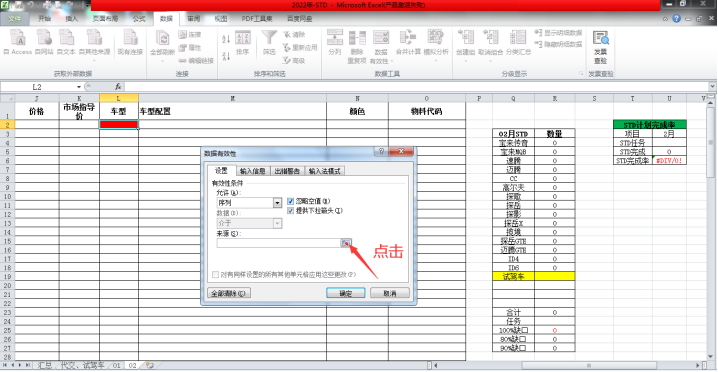Open the 汇总 sheet tab
Viewport: 718px width, 372px height.
[44, 365]
